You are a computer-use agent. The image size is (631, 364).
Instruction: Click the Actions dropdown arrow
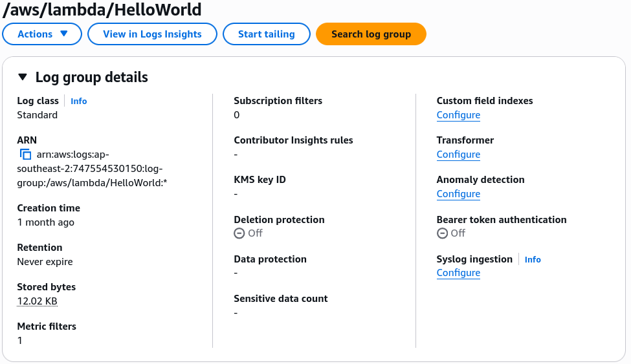[x=63, y=34]
